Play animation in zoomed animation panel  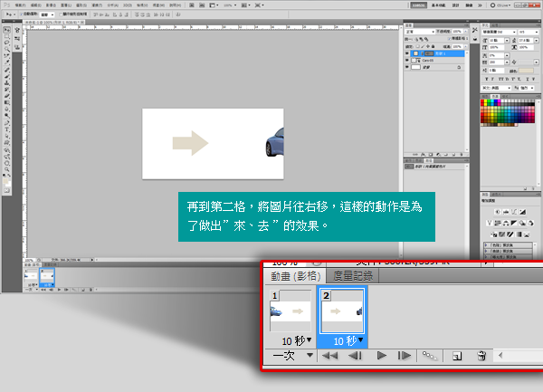coord(381,356)
